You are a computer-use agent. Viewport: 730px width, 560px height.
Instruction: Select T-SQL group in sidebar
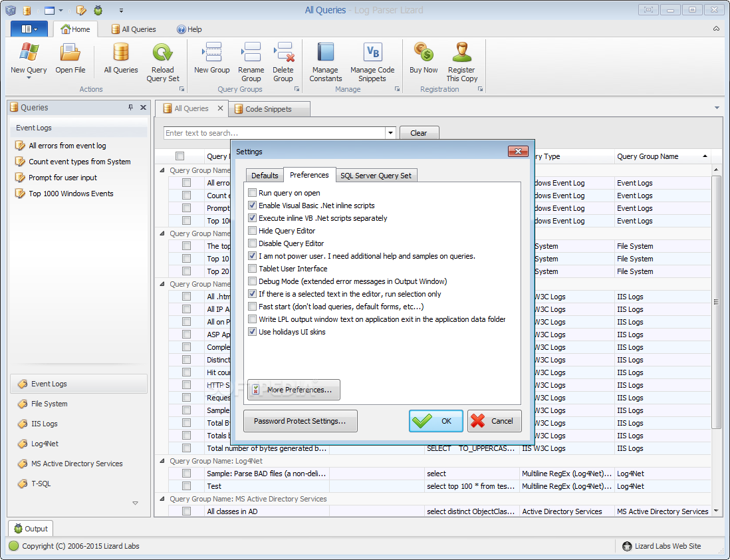coord(78,484)
